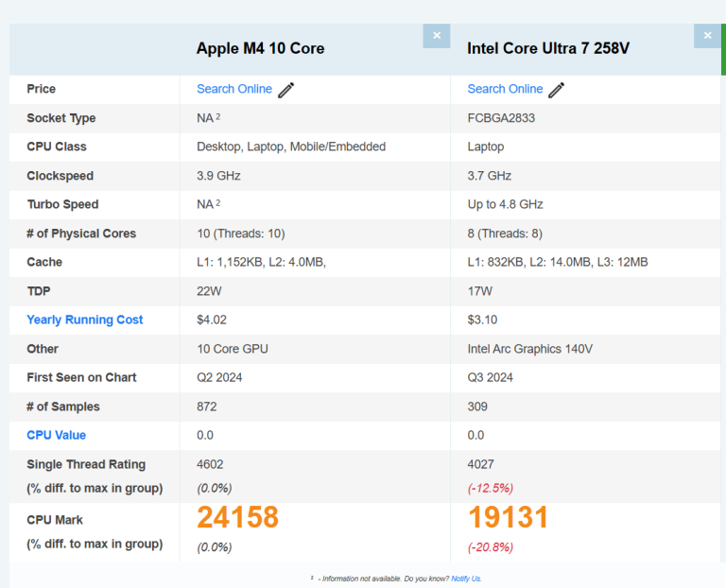Click the 10 Core GPU value
This screenshot has width=726, height=588.
[233, 349]
